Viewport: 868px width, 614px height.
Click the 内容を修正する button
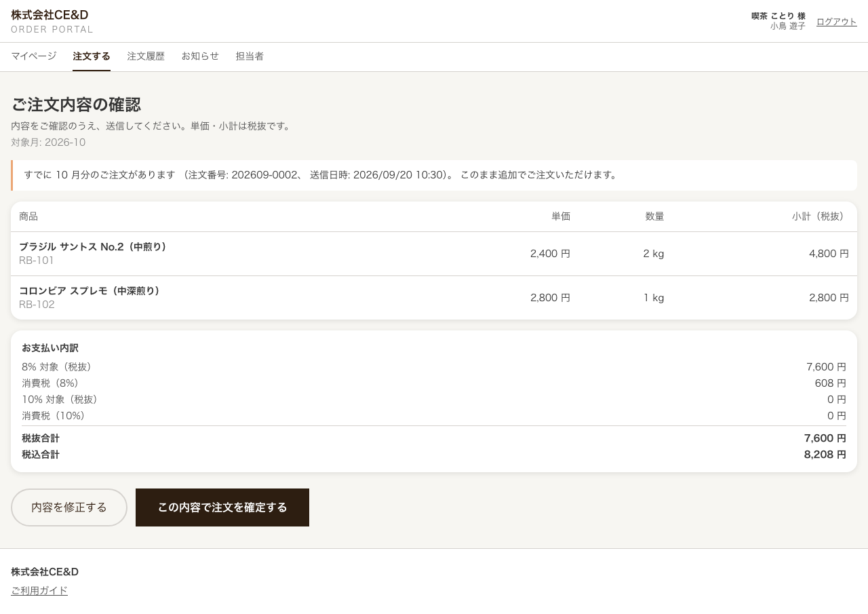coord(69,507)
